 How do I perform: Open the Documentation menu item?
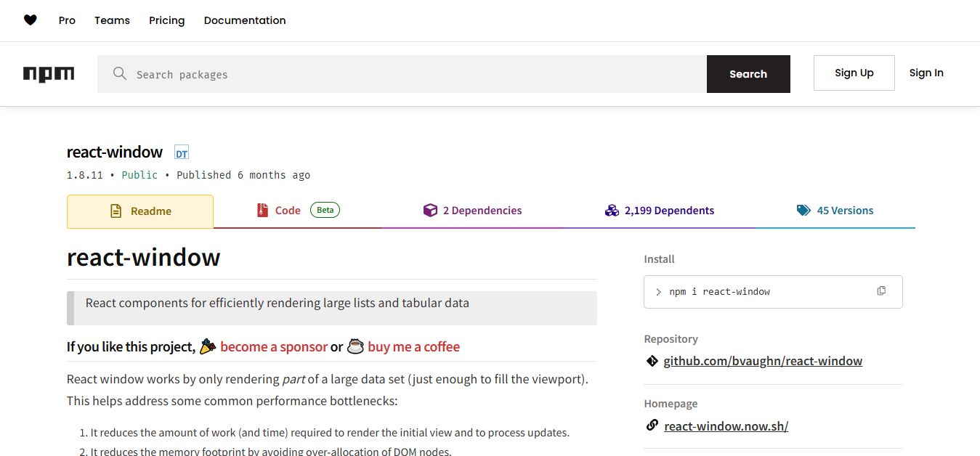click(x=245, y=20)
